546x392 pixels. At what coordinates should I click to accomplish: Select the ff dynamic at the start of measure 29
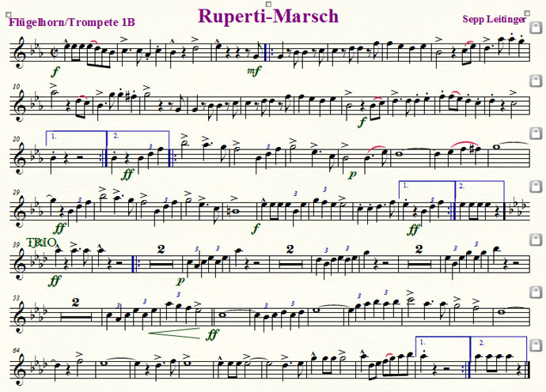point(59,228)
